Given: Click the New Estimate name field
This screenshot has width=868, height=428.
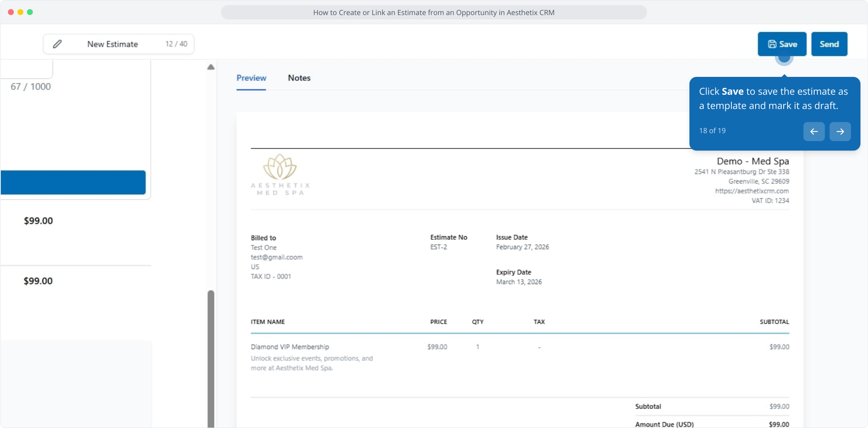Looking at the screenshot, I should click(x=112, y=44).
